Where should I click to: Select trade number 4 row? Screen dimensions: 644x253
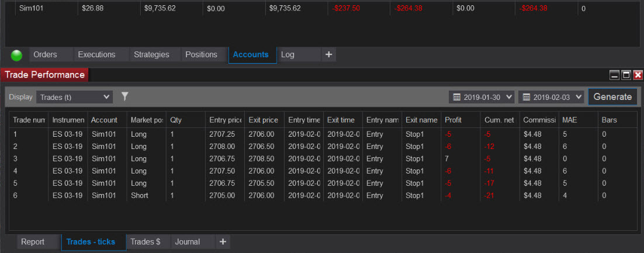[323, 171]
